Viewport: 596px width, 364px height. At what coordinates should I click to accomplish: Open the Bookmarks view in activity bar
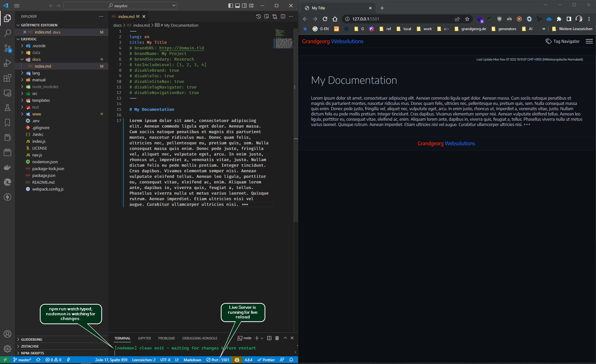pyautogui.click(x=7, y=123)
